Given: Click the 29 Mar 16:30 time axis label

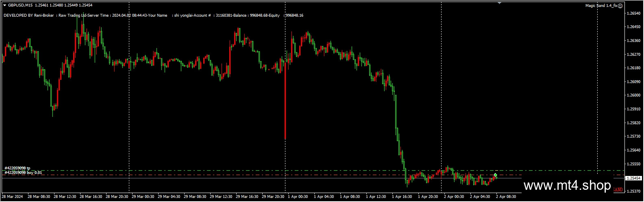Looking at the screenshot, I should pyautogui.click(x=247, y=197).
